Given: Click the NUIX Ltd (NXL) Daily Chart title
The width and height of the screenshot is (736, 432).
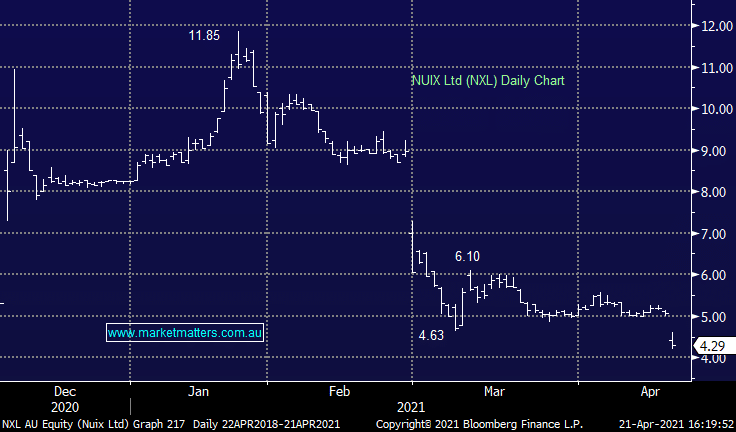Looking at the screenshot, I should (x=488, y=80).
